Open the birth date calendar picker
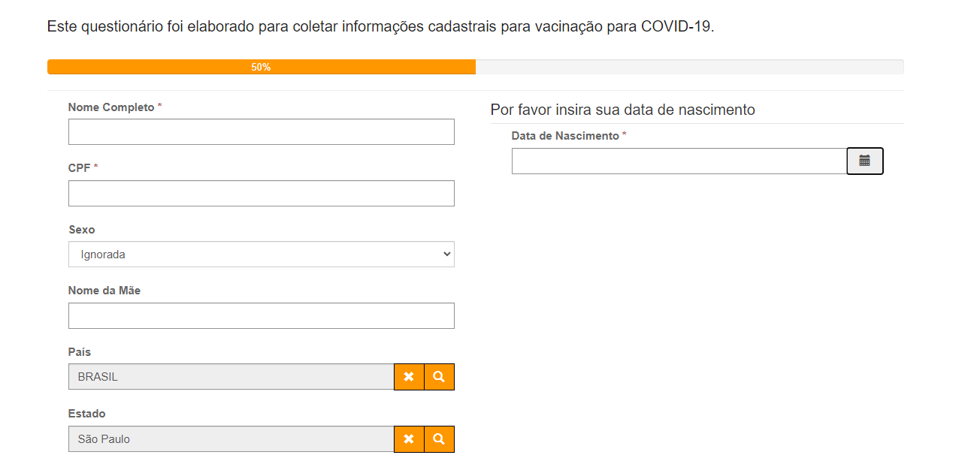 pos(864,161)
